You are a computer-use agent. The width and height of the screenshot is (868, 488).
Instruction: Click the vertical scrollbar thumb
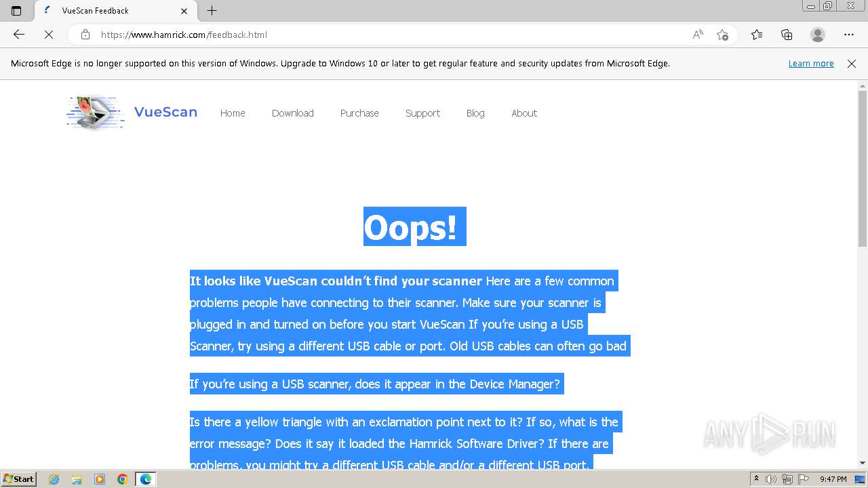(863, 168)
